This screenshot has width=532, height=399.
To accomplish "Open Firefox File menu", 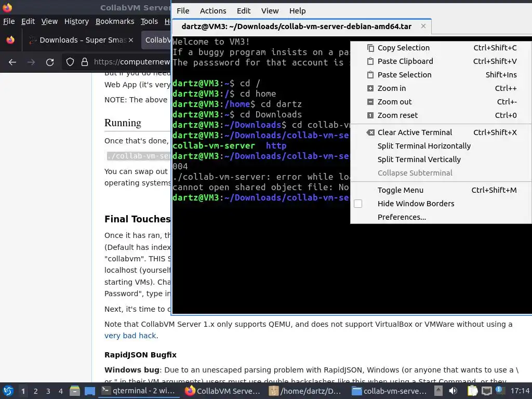I will 9,21.
